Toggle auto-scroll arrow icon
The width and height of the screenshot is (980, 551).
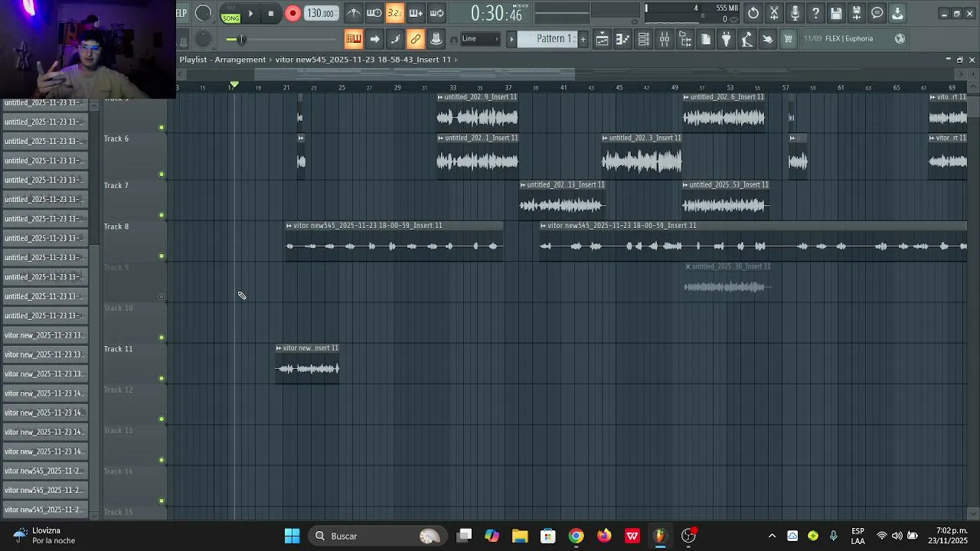[x=374, y=39]
